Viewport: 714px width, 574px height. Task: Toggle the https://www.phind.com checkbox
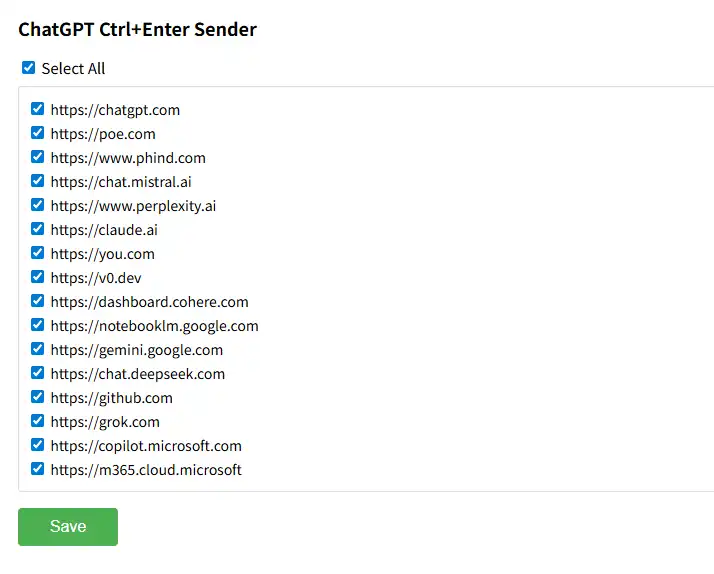[38, 157]
